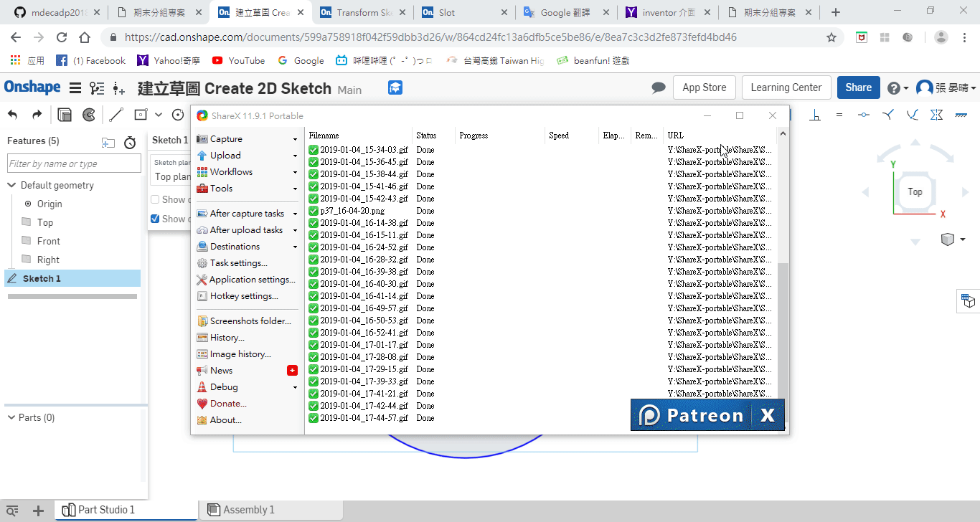Apply the Symmetric constraint tool
This screenshot has width=980, height=522.
936,115
